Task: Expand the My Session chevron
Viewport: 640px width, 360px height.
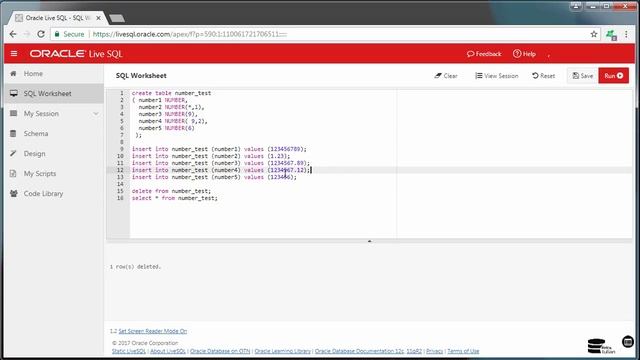Action: (96, 113)
